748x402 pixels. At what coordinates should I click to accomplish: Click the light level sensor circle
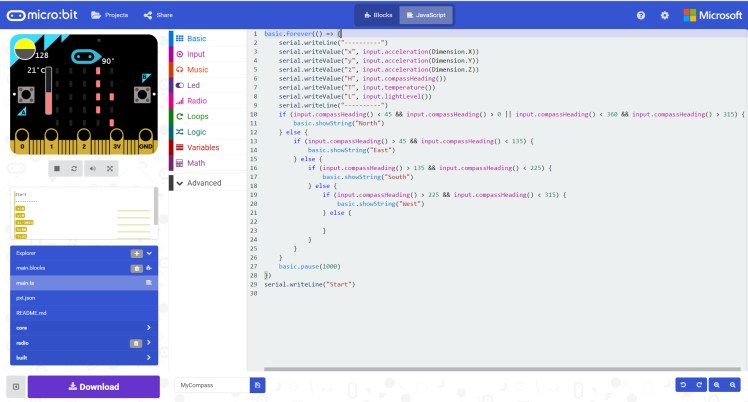tap(25, 49)
